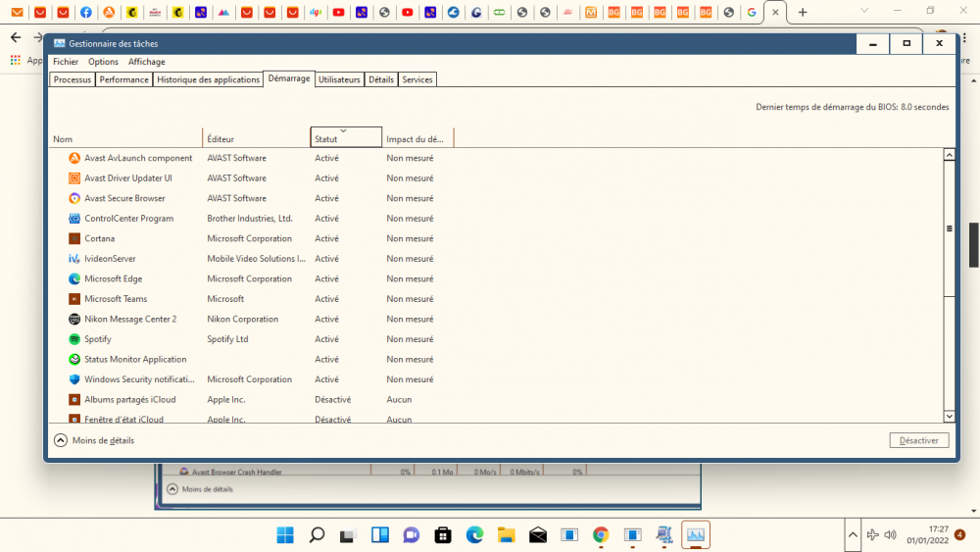Select Avast AvLaunch component icon
The height and width of the screenshot is (552, 980).
point(74,158)
